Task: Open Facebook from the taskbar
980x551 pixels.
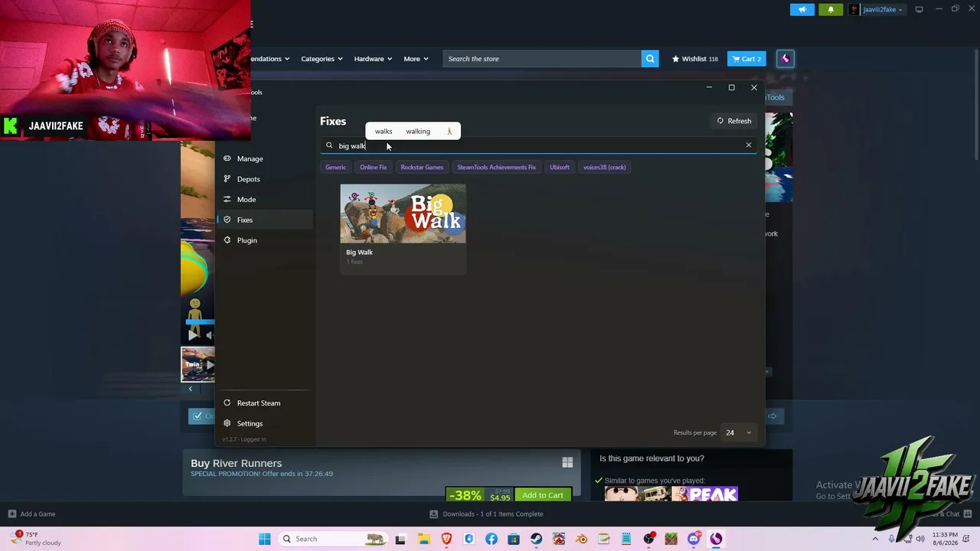Action: point(492,539)
